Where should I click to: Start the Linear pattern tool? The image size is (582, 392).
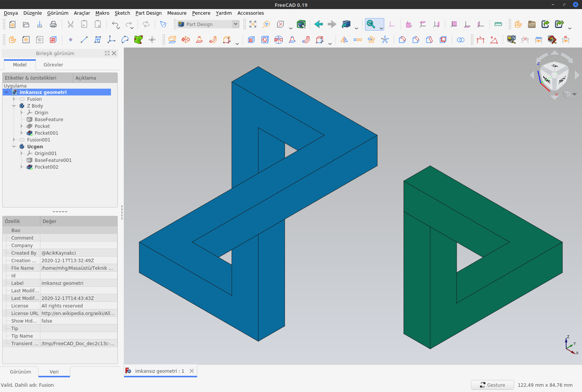[x=357, y=40]
